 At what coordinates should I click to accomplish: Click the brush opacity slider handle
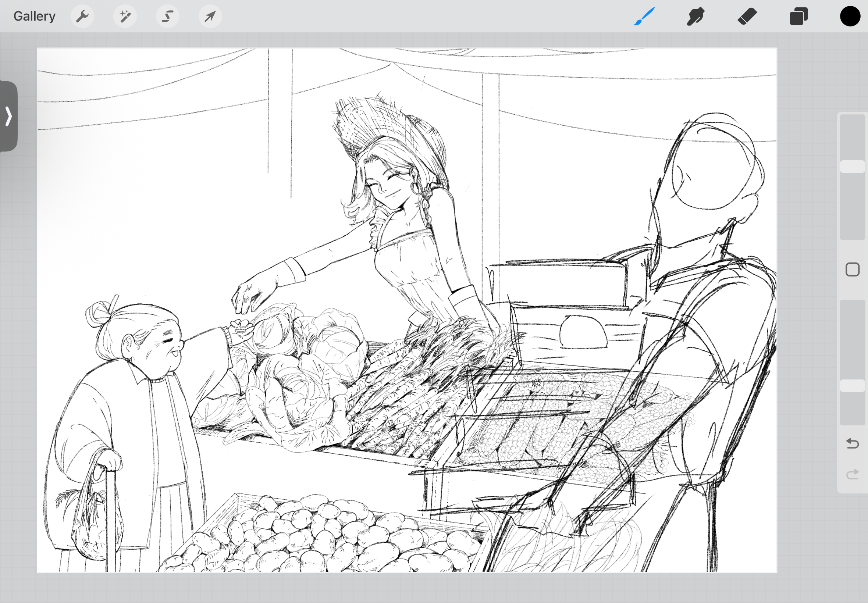(853, 386)
